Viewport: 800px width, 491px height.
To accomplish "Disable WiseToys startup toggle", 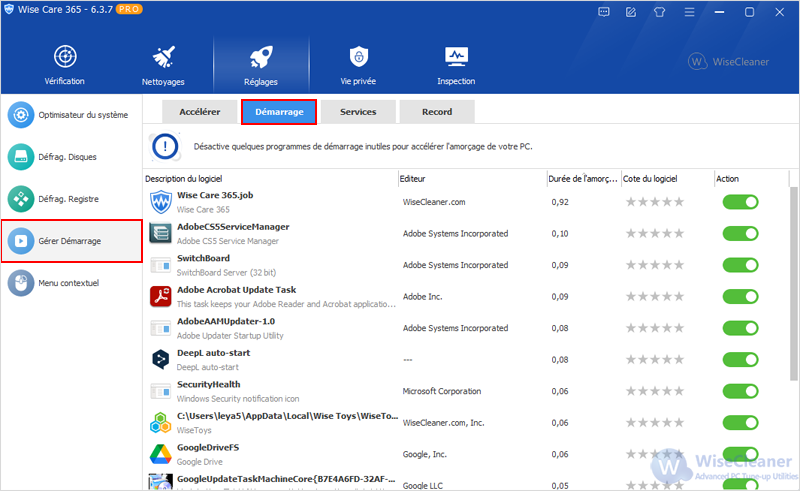I will (740, 423).
